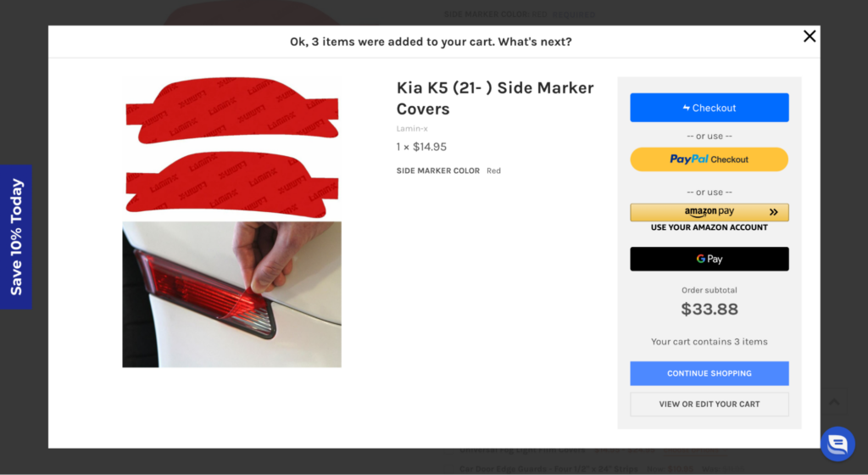868x475 pixels.
Task: Open the Save 10% Today side tab
Action: tap(16, 237)
